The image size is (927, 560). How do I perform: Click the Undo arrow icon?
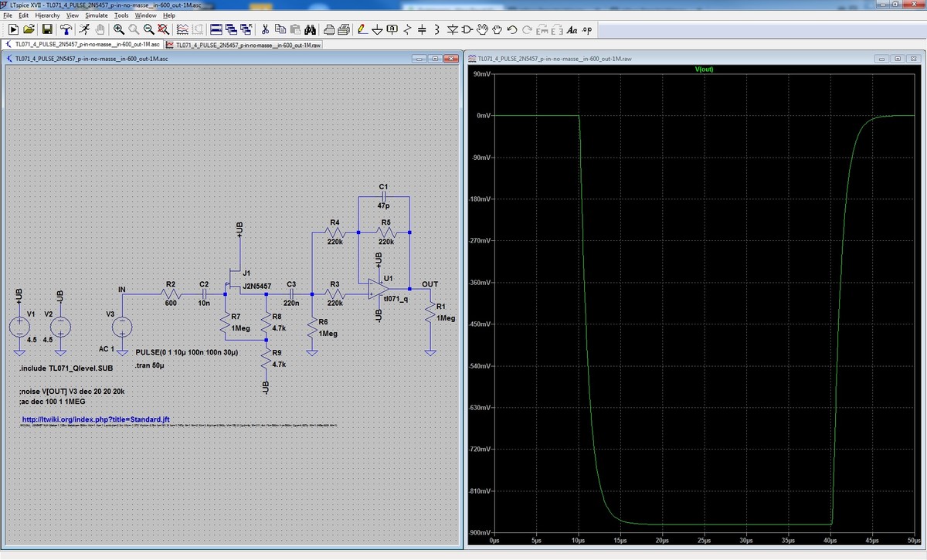[512, 29]
